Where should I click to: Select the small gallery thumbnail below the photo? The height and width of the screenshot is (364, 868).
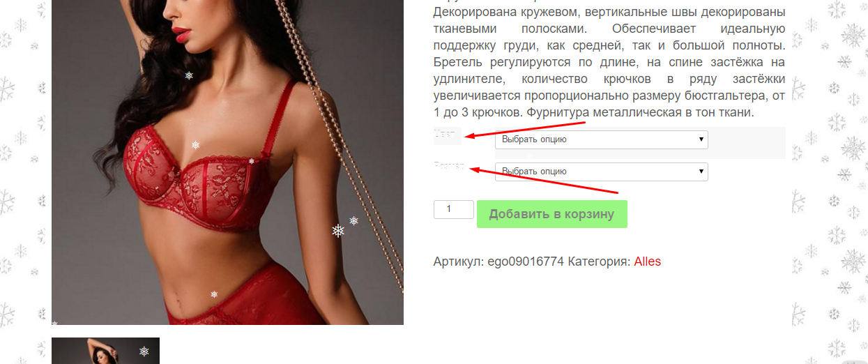105,351
